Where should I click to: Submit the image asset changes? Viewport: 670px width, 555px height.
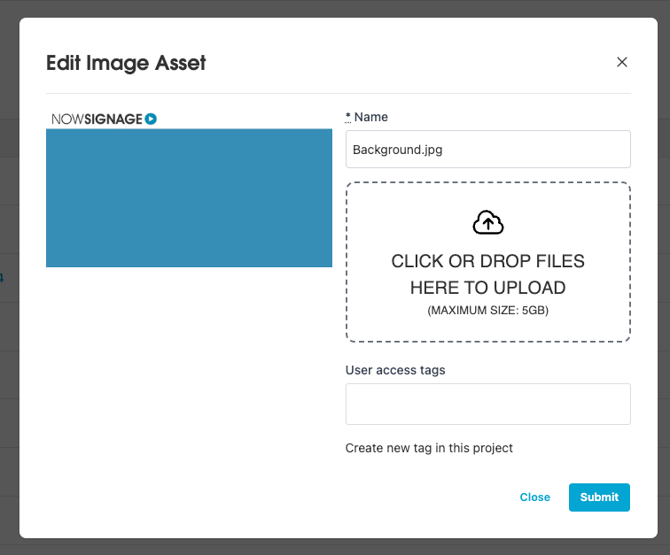pyautogui.click(x=599, y=497)
